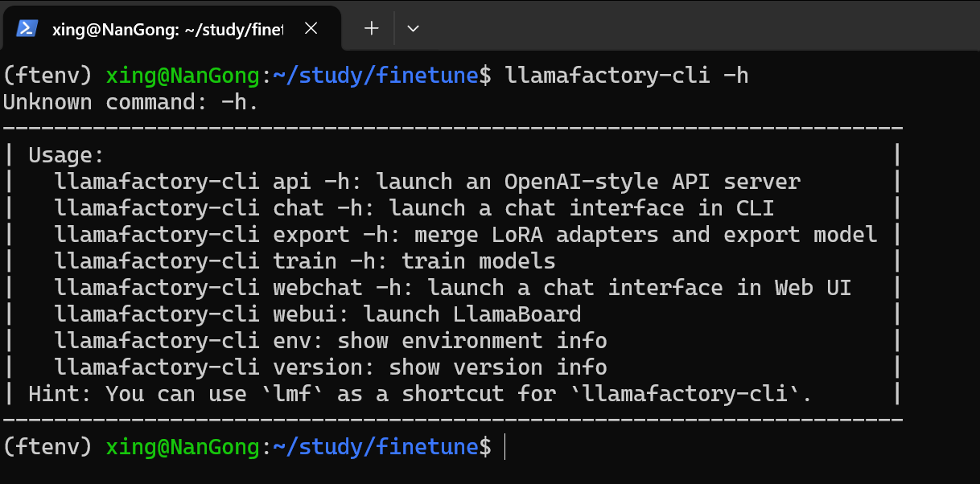The height and width of the screenshot is (484, 980).
Task: Click the 'Hint: You can use lmf' line
Action: [421, 394]
